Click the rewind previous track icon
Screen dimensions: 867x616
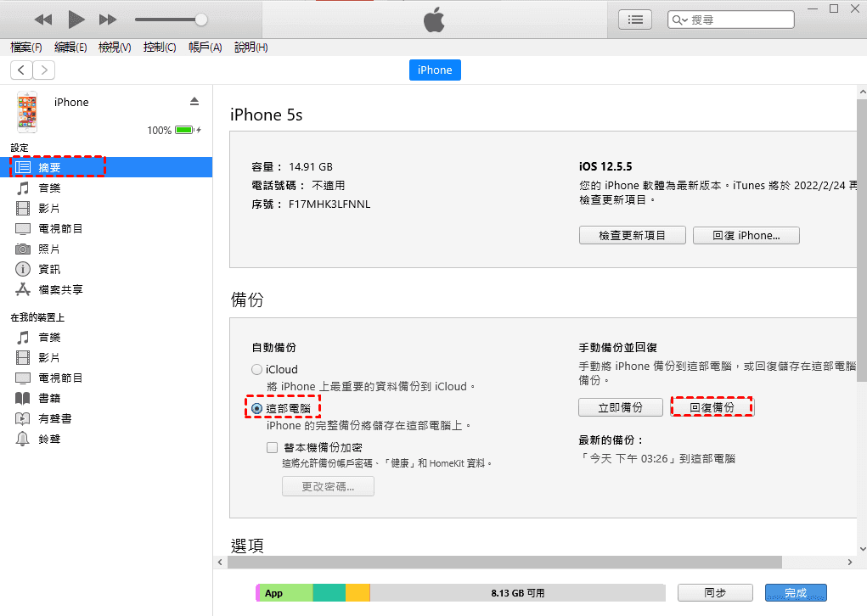[x=44, y=19]
